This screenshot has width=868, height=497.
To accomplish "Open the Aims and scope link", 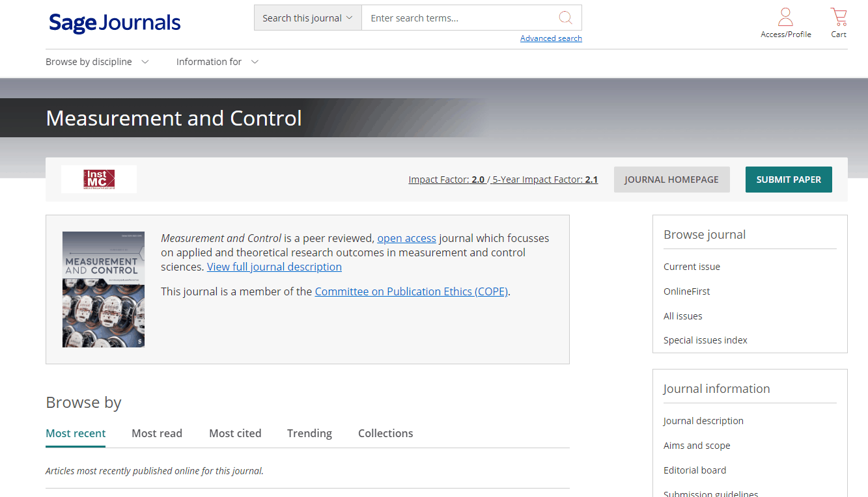I will tap(697, 446).
